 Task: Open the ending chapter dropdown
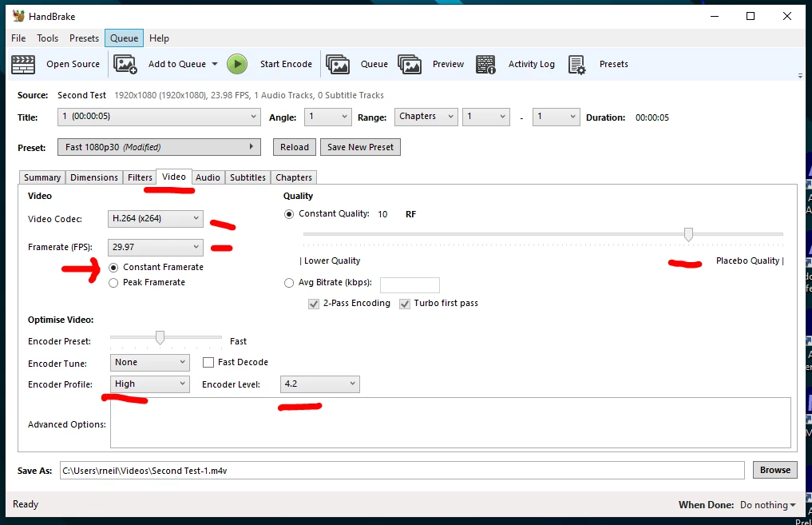[x=556, y=117]
